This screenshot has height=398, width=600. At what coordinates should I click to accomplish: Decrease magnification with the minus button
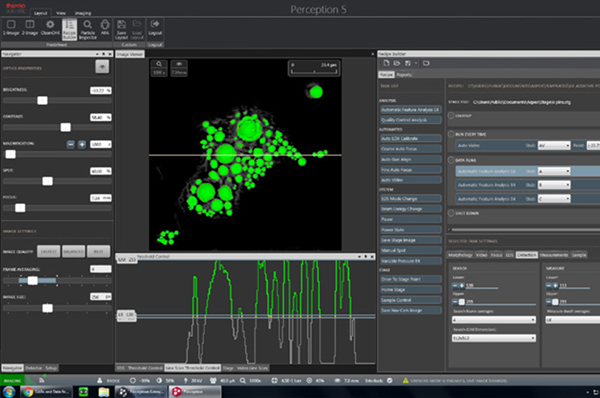click(x=70, y=144)
